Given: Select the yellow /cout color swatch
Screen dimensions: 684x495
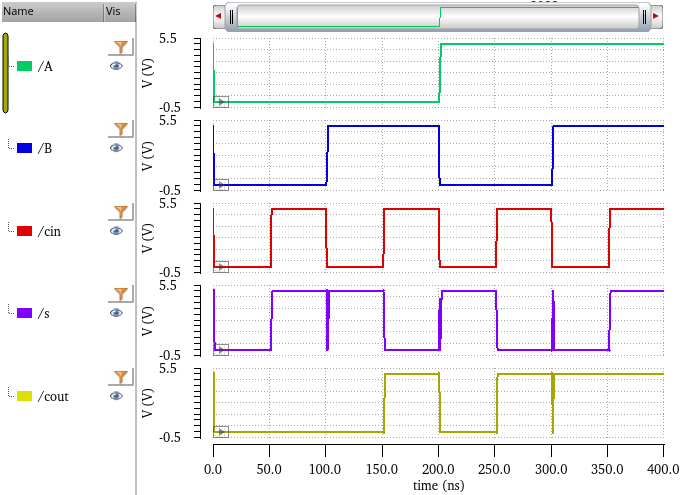Looking at the screenshot, I should pyautogui.click(x=24, y=396).
